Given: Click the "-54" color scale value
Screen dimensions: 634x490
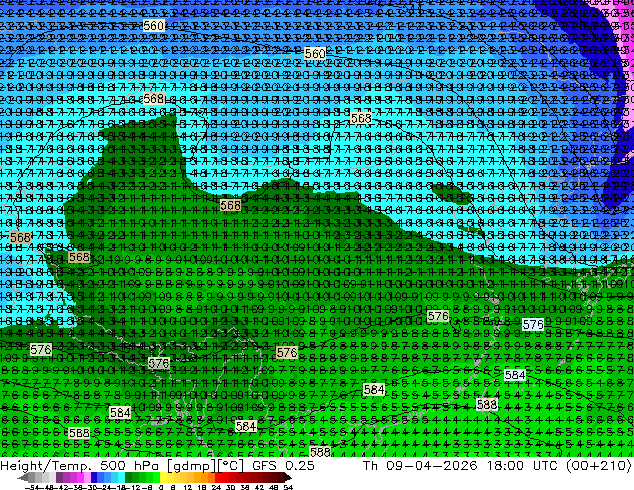Looking at the screenshot, I should [x=32, y=487].
